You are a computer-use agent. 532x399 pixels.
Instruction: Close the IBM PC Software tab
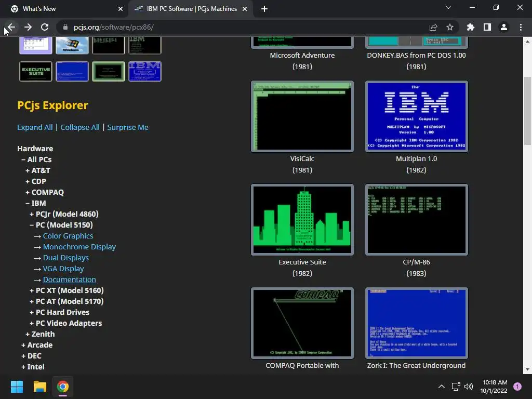[244, 9]
